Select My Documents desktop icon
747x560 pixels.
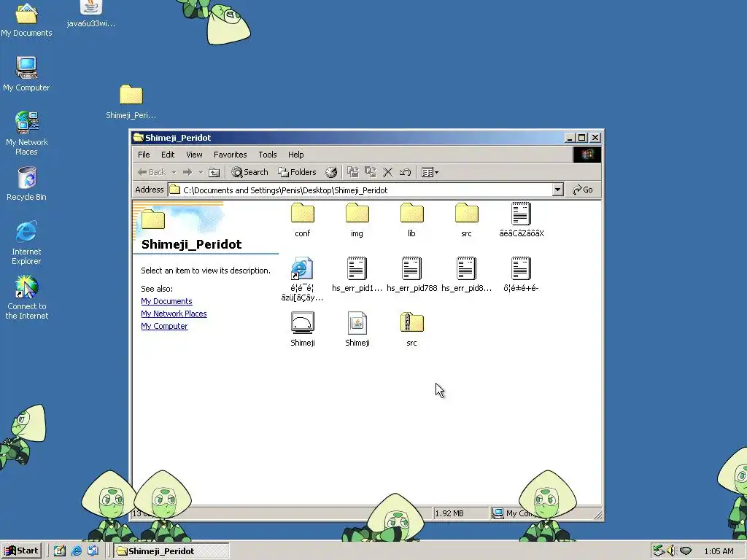coord(26,20)
